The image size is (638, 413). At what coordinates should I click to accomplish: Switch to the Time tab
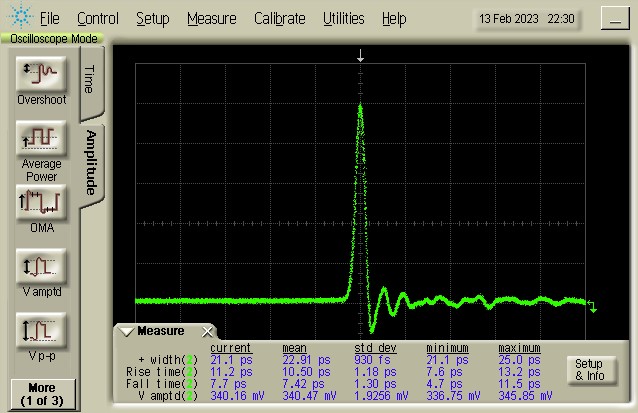click(x=89, y=78)
